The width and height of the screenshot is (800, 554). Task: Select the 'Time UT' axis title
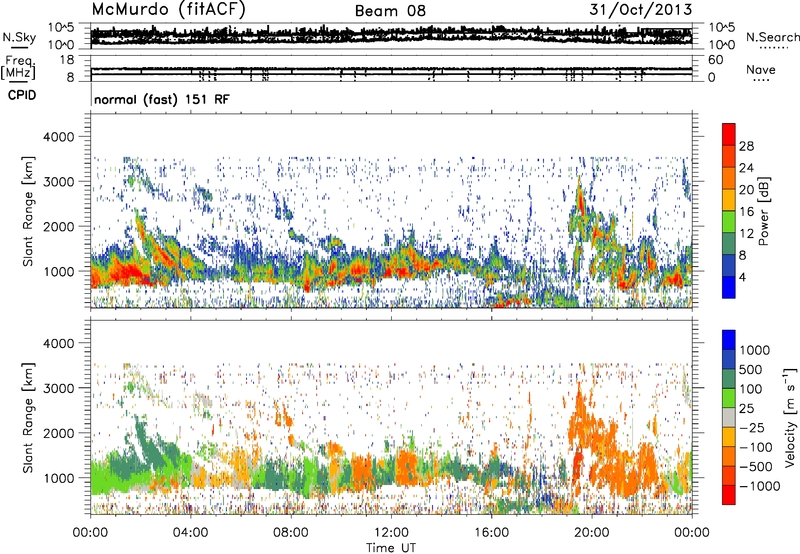[x=391, y=548]
